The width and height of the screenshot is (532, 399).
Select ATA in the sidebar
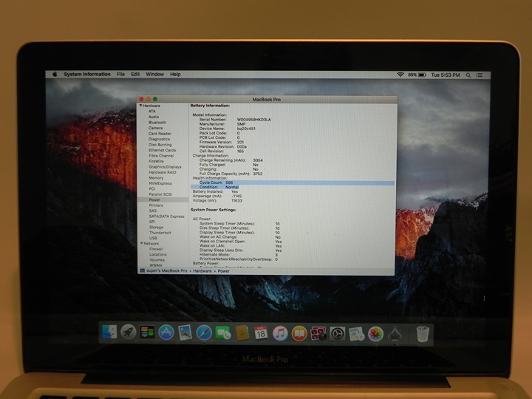click(x=151, y=112)
